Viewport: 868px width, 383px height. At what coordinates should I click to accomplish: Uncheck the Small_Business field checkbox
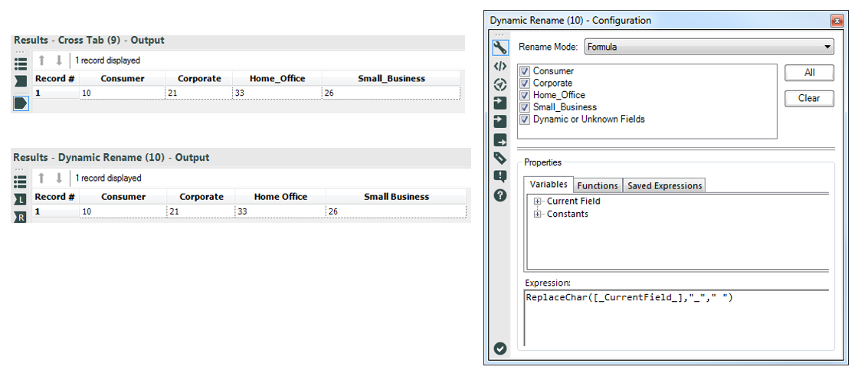point(526,107)
